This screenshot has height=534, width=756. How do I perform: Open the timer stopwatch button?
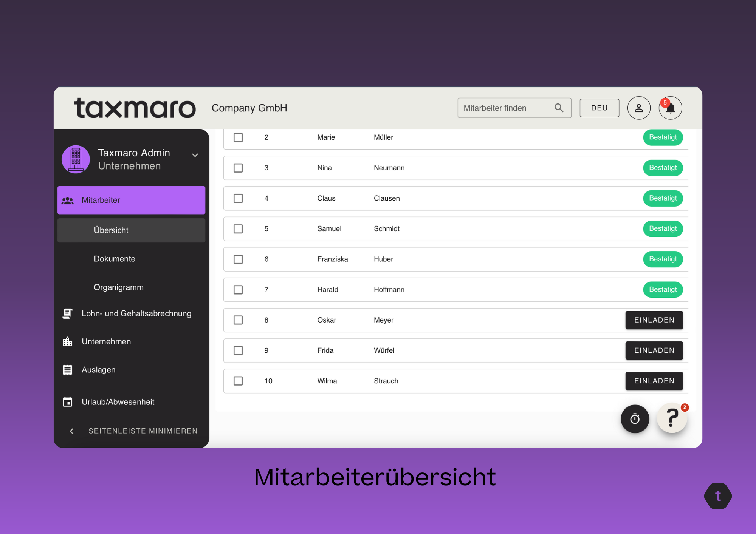[x=635, y=419]
